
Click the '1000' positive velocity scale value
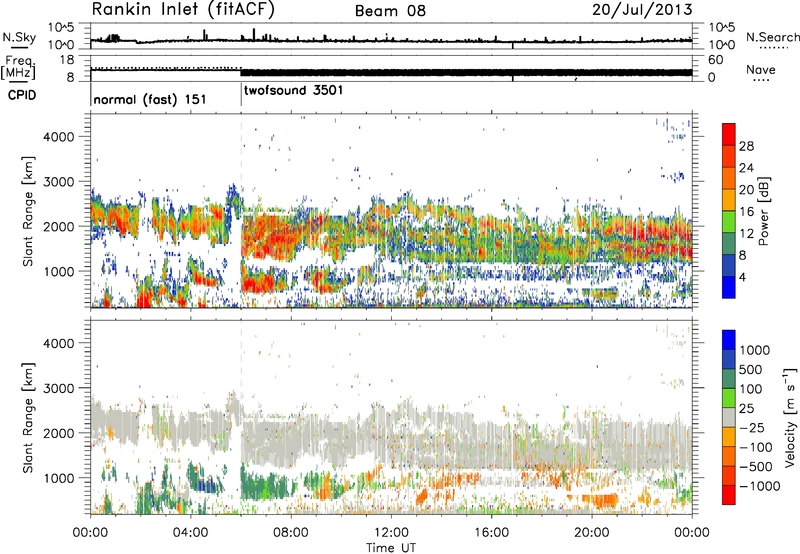pyautogui.click(x=754, y=350)
